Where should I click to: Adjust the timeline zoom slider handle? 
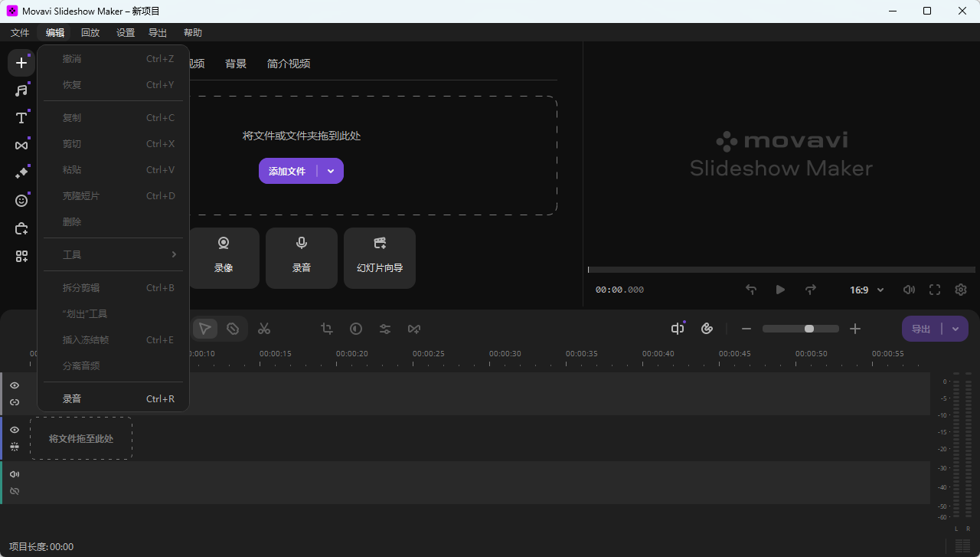pos(809,329)
